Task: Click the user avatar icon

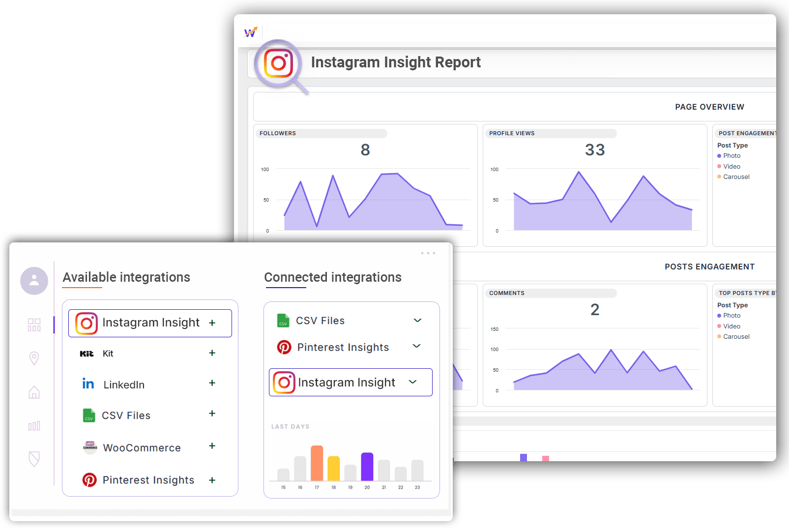Action: (x=34, y=281)
